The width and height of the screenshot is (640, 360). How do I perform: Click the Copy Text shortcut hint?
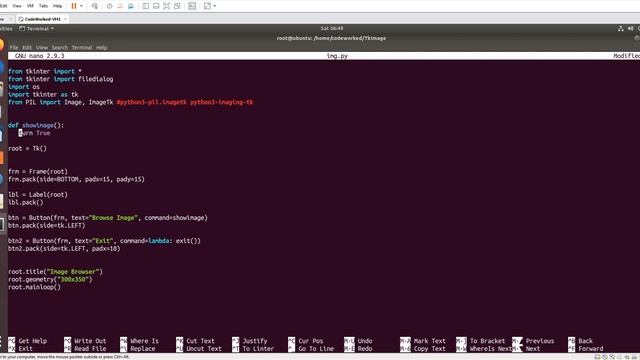coord(423,349)
